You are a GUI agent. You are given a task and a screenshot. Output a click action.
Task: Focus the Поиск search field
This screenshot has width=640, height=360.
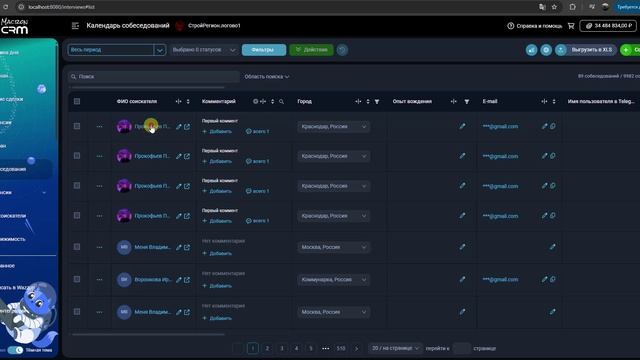click(x=154, y=77)
